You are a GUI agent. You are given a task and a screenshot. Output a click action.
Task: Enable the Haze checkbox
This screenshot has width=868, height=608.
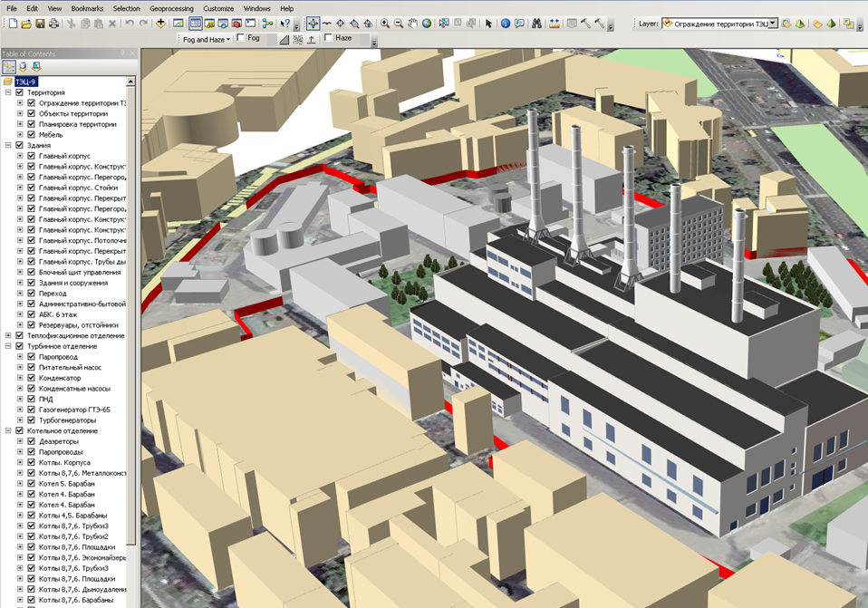328,38
